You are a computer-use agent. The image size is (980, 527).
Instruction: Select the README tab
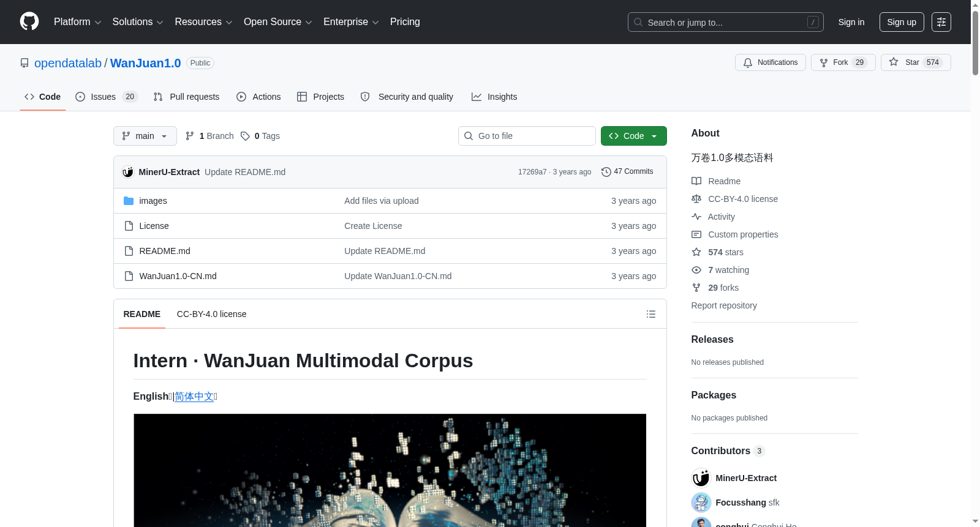click(x=142, y=314)
